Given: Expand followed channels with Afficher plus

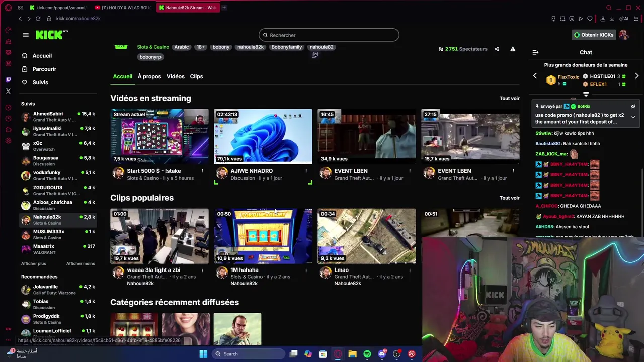Looking at the screenshot, I should point(34,263).
